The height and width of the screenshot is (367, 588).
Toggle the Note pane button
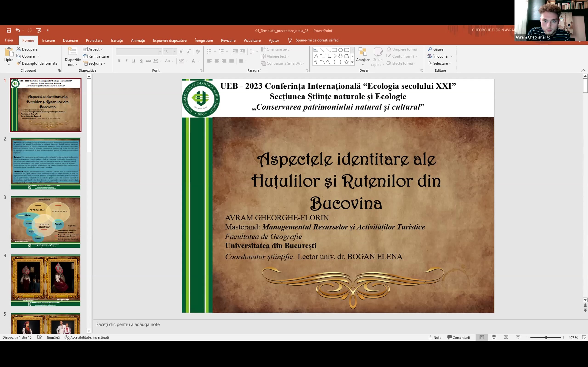[435, 337]
